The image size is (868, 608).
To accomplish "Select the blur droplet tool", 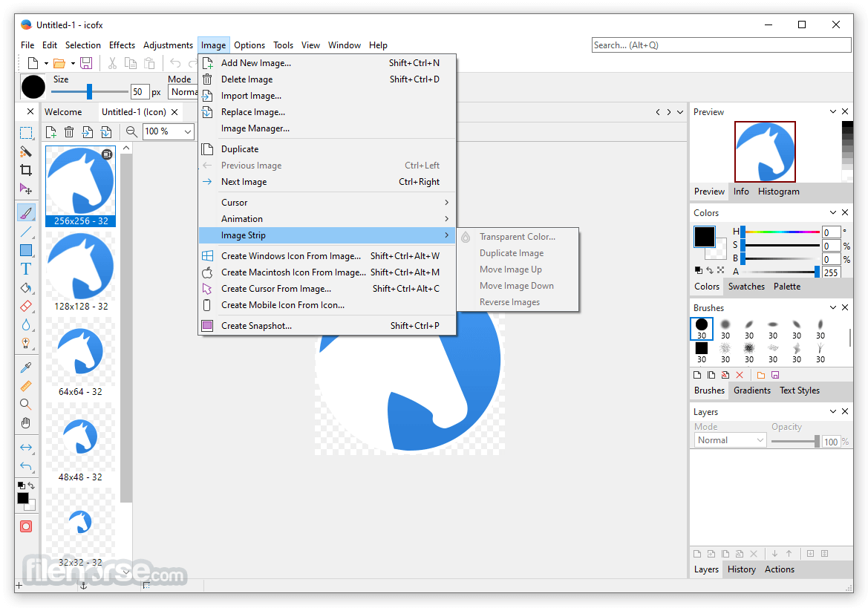I will [26, 324].
